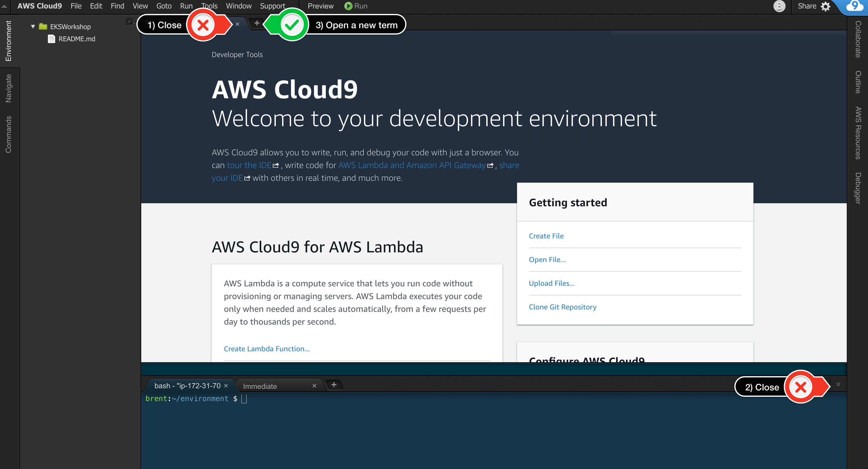Toggle the AWS Resources side panel
This screenshot has height=469, width=868.
click(x=858, y=133)
